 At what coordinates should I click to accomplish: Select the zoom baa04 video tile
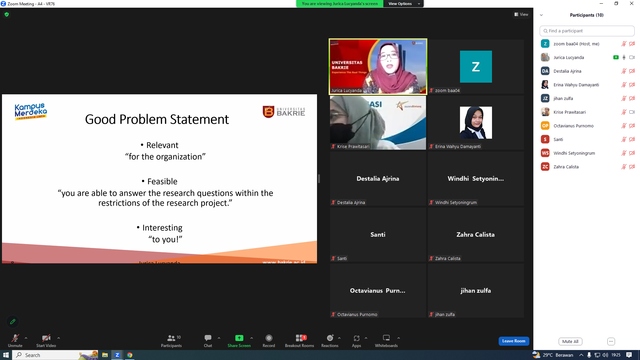[x=476, y=67]
